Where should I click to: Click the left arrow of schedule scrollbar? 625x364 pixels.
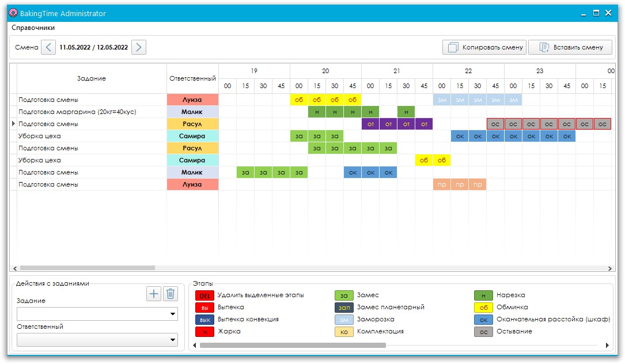point(15,268)
